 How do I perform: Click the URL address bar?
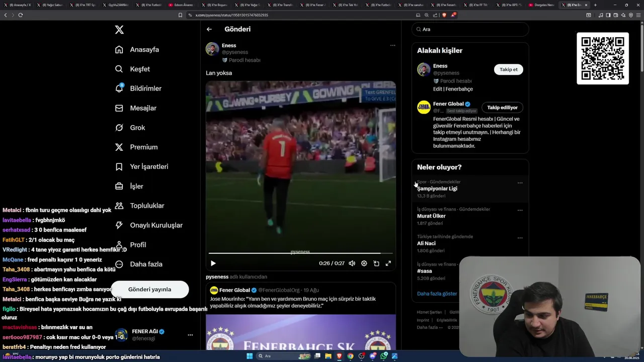pos(302,15)
